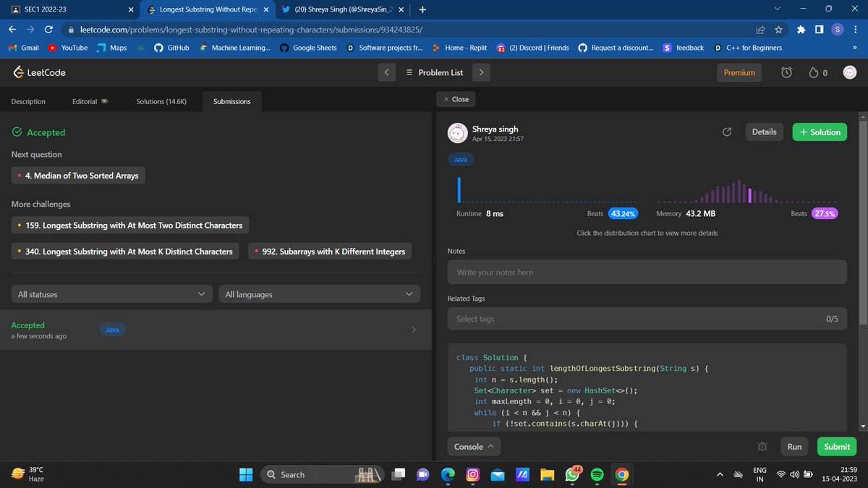Click the browser back arrow
868x488 pixels.
(x=12, y=30)
